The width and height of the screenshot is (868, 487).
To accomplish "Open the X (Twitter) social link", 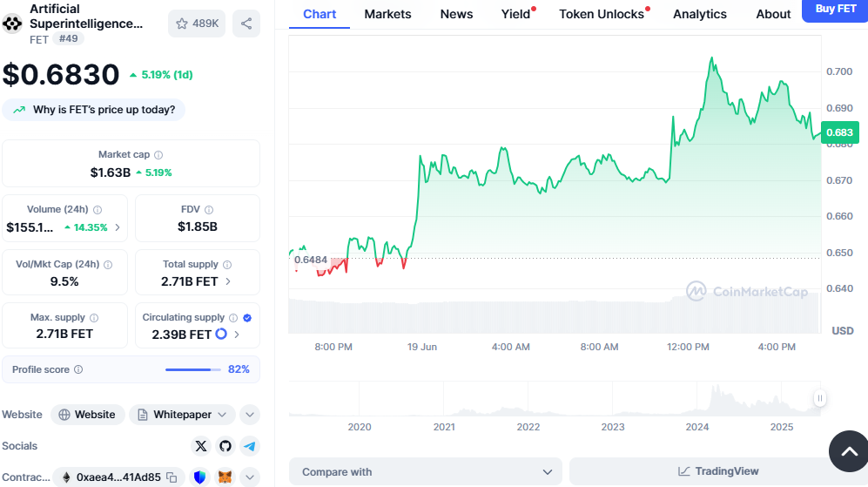I will click(201, 446).
